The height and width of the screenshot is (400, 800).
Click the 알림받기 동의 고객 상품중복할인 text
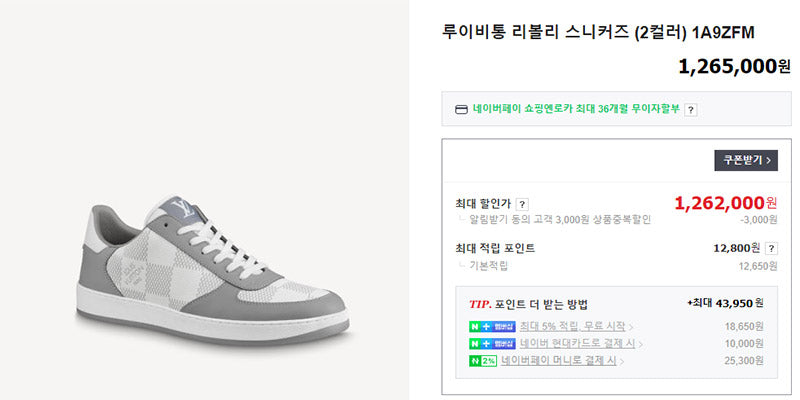coord(560,220)
